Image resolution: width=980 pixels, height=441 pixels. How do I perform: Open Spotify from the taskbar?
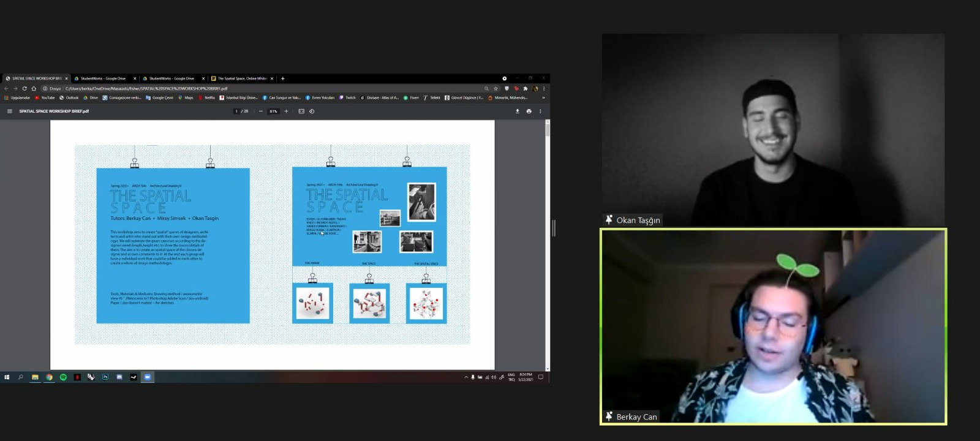pos(63,377)
